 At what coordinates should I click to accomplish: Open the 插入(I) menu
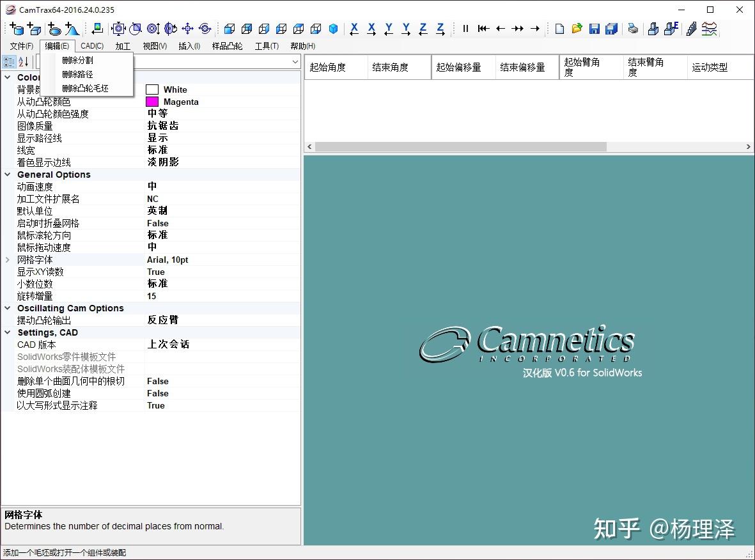189,46
